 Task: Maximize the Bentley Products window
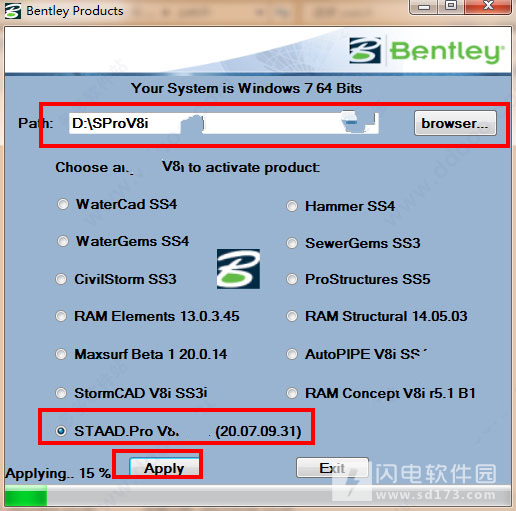point(451,6)
